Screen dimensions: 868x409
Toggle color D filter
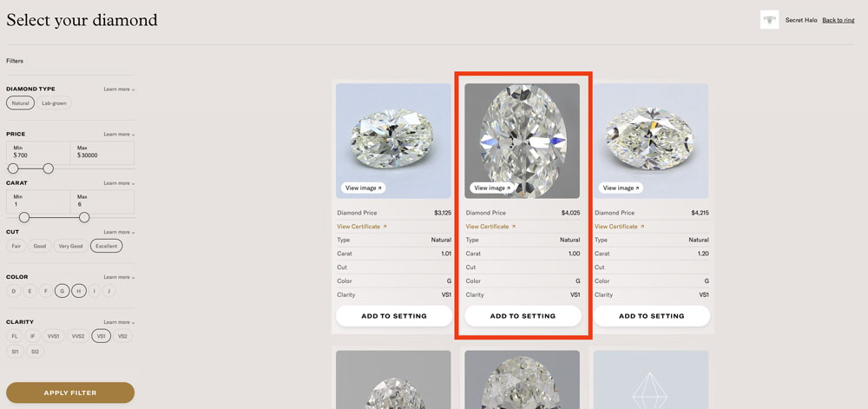[x=13, y=291]
